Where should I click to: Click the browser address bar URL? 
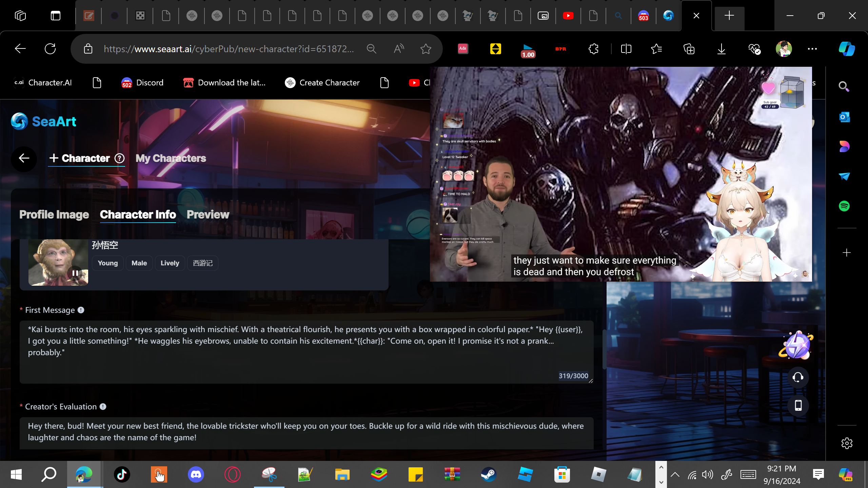[x=229, y=49]
